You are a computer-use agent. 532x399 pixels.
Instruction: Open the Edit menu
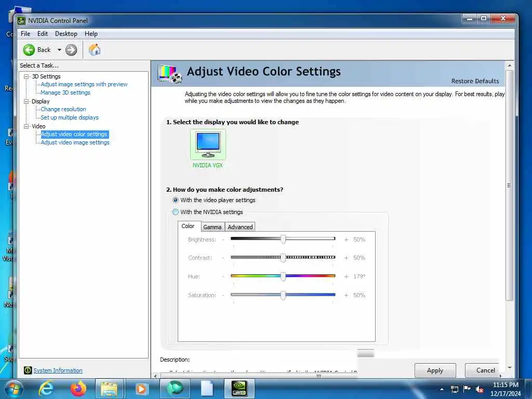point(43,34)
